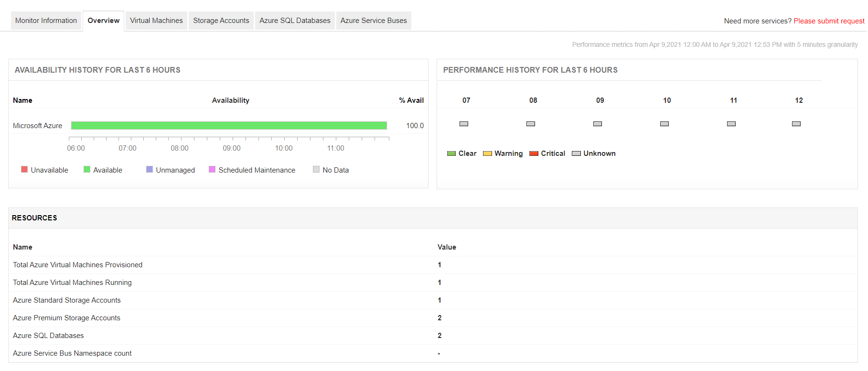Viewport: 868px width, 371px height.
Task: Click the Unavailable red legend swatch
Action: click(24, 169)
